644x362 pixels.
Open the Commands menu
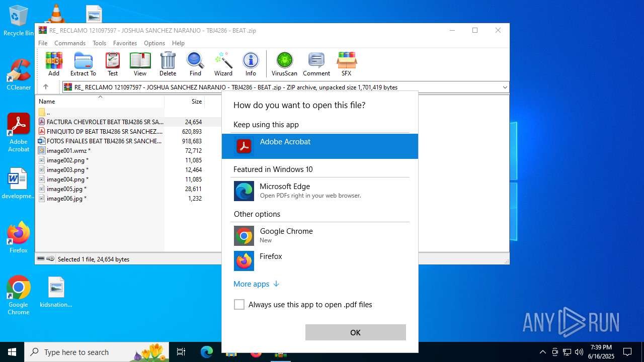tap(70, 43)
